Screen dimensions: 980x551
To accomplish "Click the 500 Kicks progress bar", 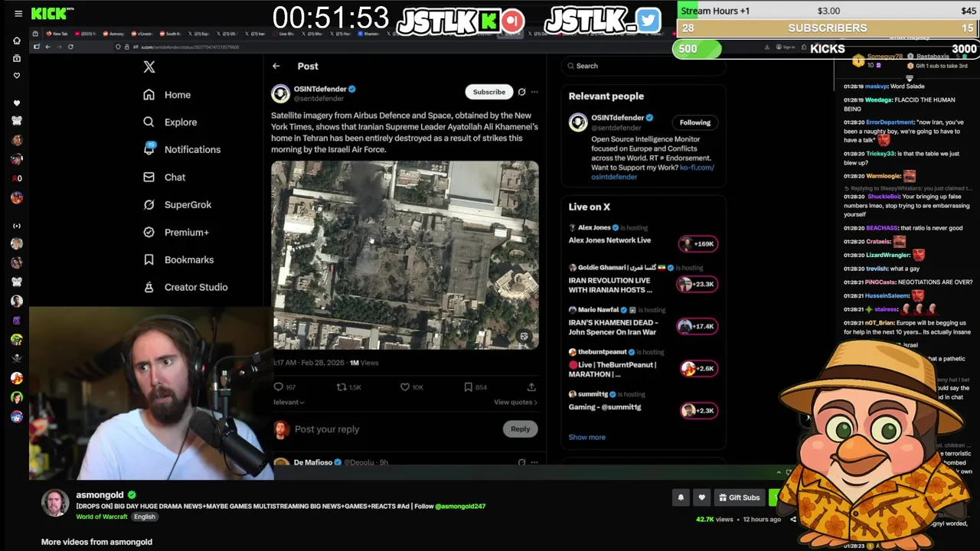I will pyautogui.click(x=697, y=49).
